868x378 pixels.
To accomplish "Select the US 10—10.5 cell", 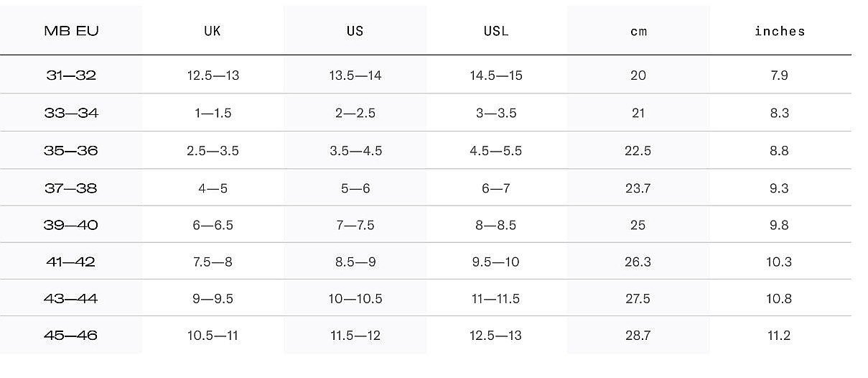I will pyautogui.click(x=355, y=298).
